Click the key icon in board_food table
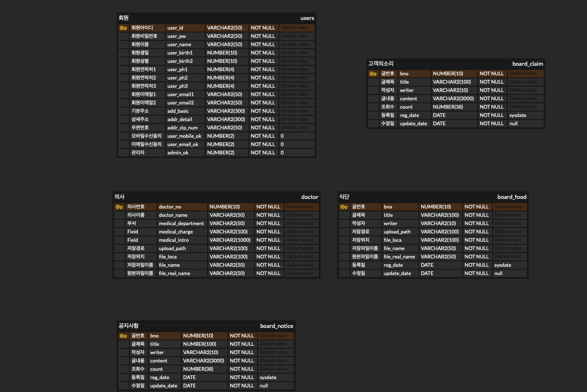The height and width of the screenshot is (392, 587). click(x=344, y=207)
